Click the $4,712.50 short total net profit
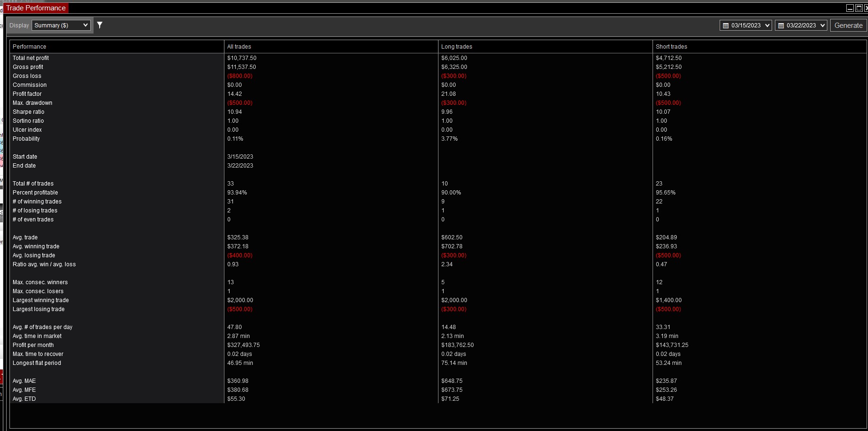Viewport: 868px width, 431px height. [669, 58]
